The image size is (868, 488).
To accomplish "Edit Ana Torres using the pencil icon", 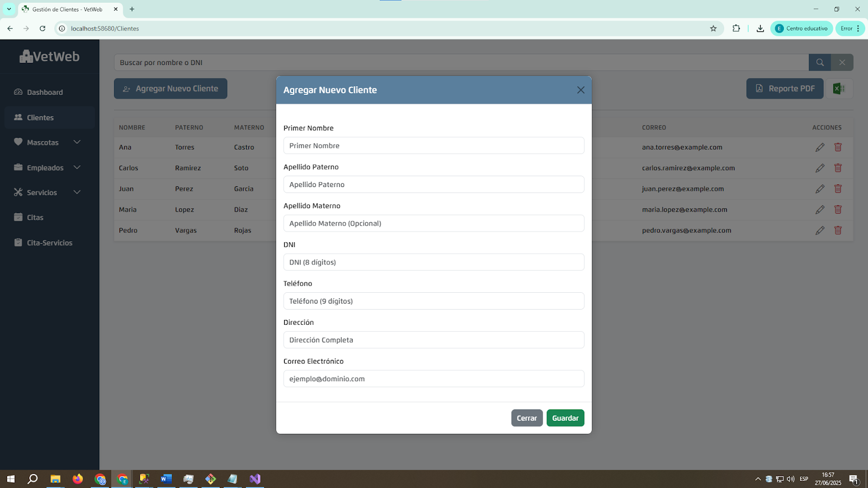I will [x=820, y=147].
